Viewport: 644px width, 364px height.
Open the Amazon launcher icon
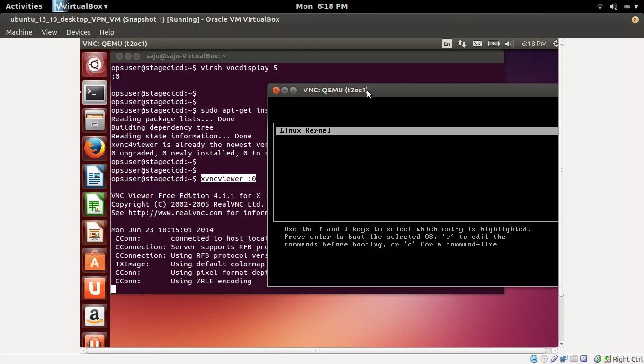(95, 316)
